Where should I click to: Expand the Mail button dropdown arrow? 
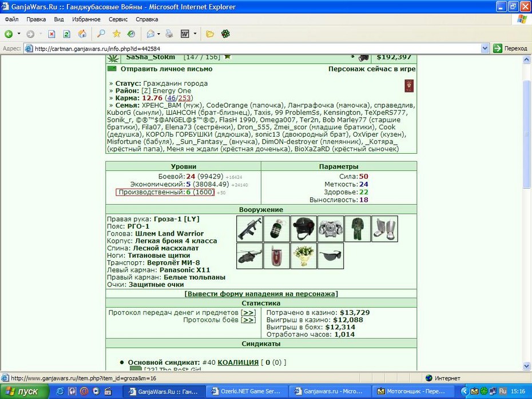158,34
